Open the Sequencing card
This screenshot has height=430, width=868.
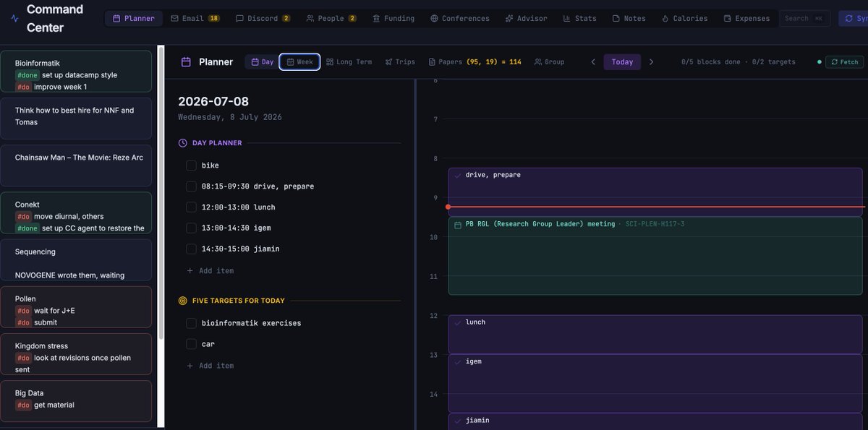[x=77, y=260]
